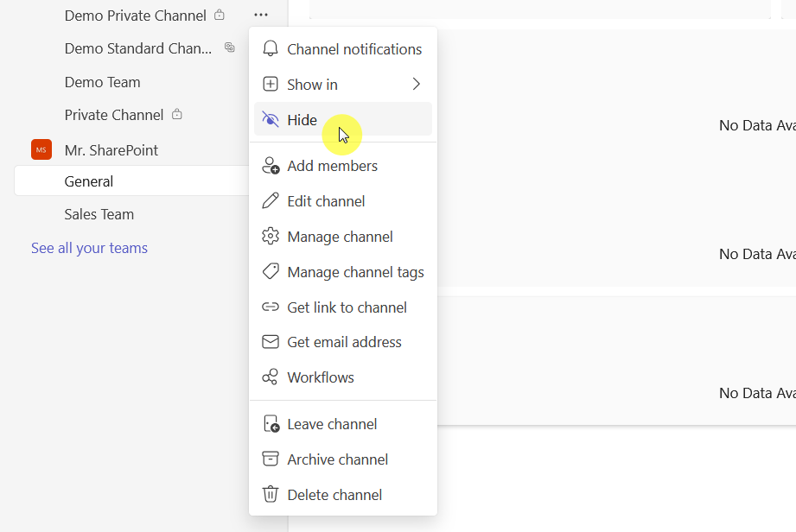Image resolution: width=796 pixels, height=532 pixels.
Task: Select Get email address
Action: coord(342,342)
